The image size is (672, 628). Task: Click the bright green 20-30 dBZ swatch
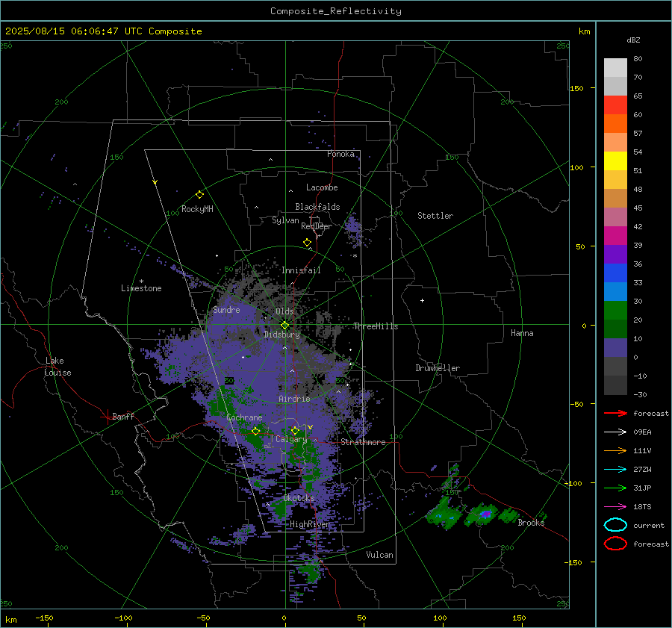615,311
